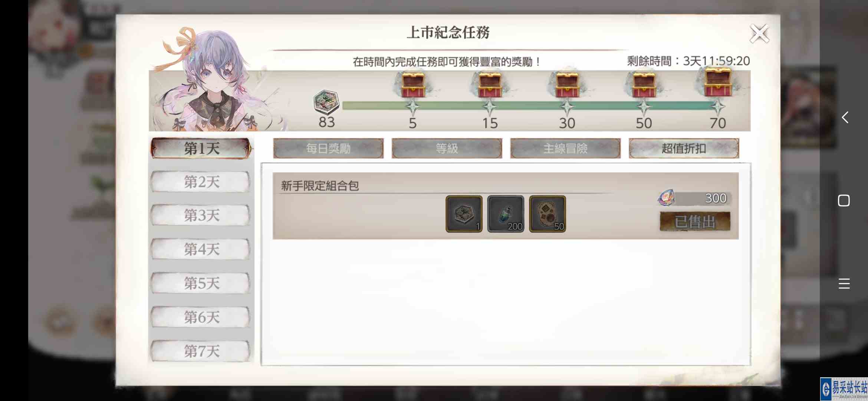Inspect the potion bottle item with 200

coord(506,214)
